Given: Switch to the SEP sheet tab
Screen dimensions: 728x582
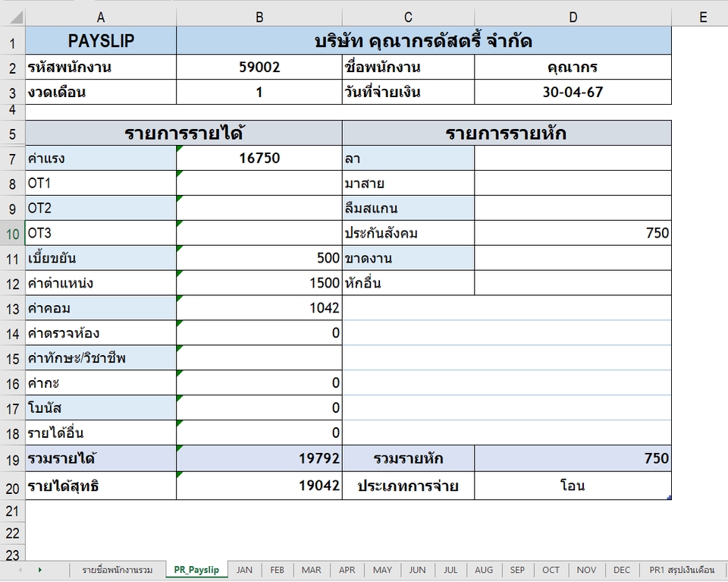Looking at the screenshot, I should pos(517,569).
